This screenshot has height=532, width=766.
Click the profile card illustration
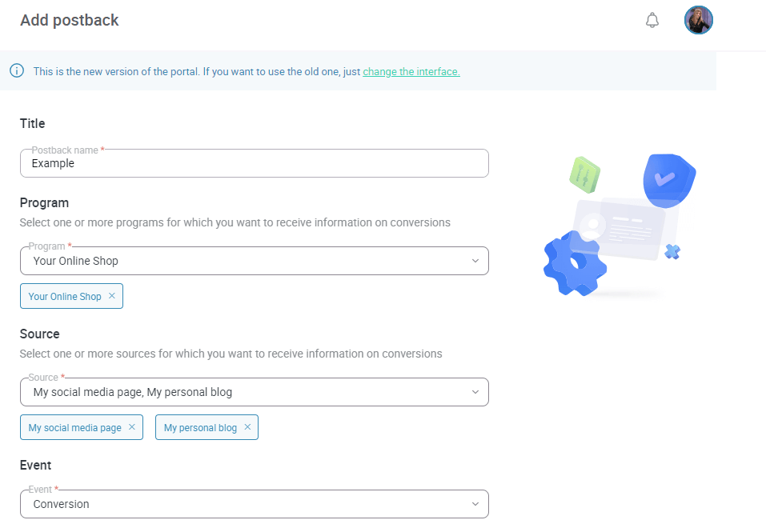click(628, 228)
